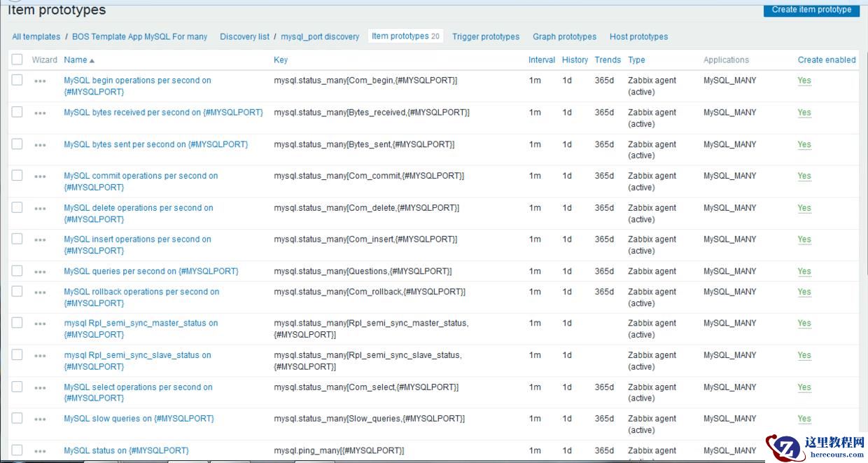Tick the select-all checkbox in table header
Viewport: 868px width, 463px height.
[17, 60]
